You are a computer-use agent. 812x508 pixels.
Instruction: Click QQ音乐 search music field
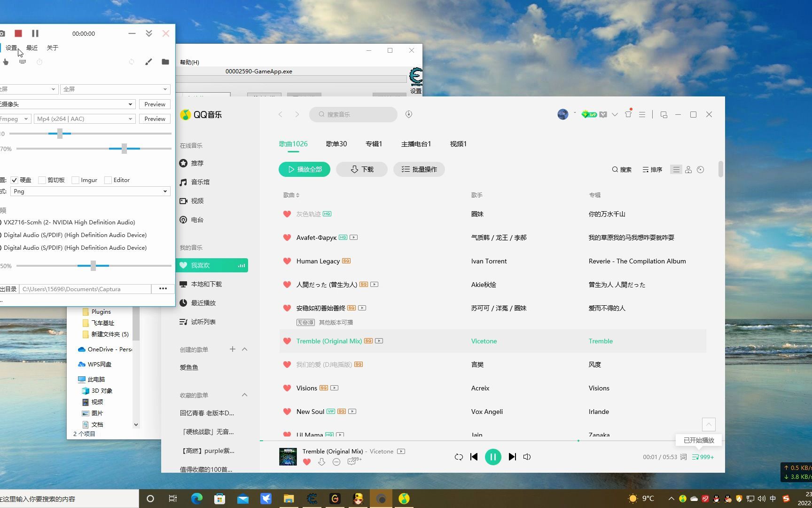click(x=353, y=114)
